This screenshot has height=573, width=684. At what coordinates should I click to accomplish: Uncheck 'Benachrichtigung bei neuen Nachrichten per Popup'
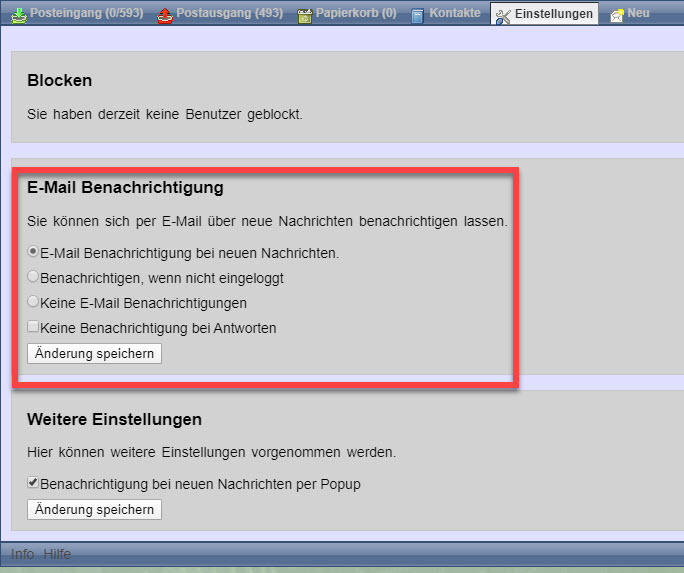click(x=34, y=483)
